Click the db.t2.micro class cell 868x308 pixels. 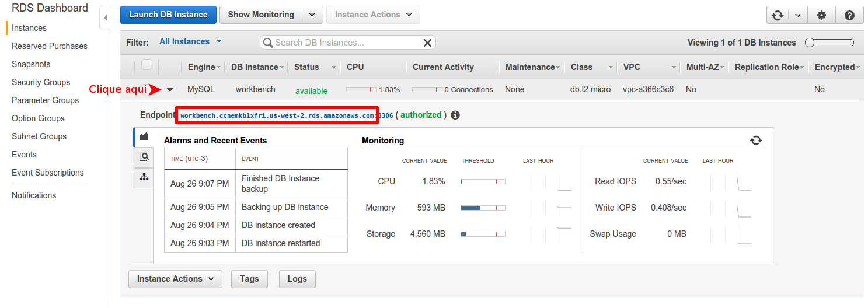pos(591,89)
